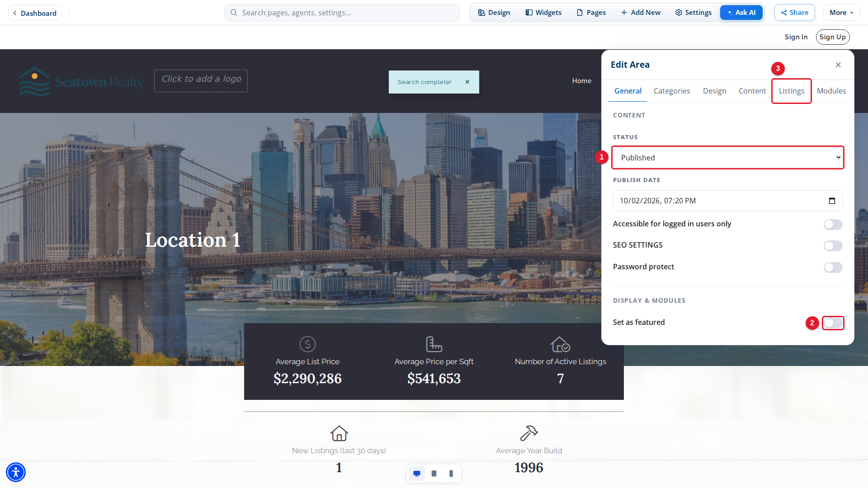The width and height of the screenshot is (868, 488).
Task: Click the Average Year Build hammer icon
Action: [x=529, y=433]
